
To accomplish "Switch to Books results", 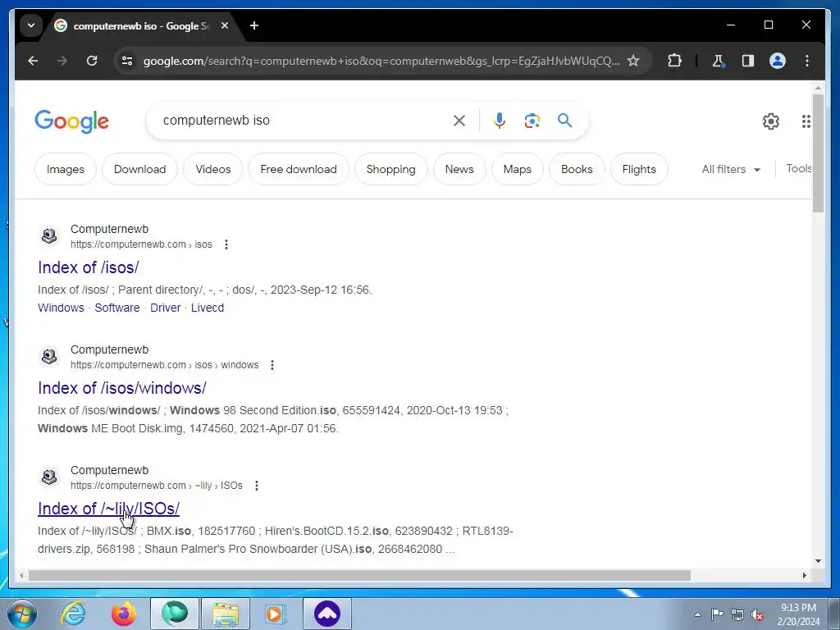I will (577, 169).
